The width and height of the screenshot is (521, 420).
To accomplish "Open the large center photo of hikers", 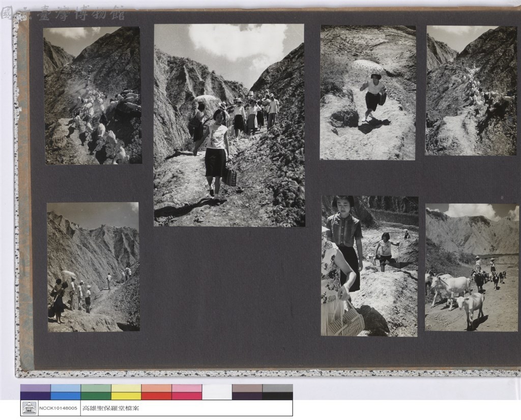I will point(229,125).
